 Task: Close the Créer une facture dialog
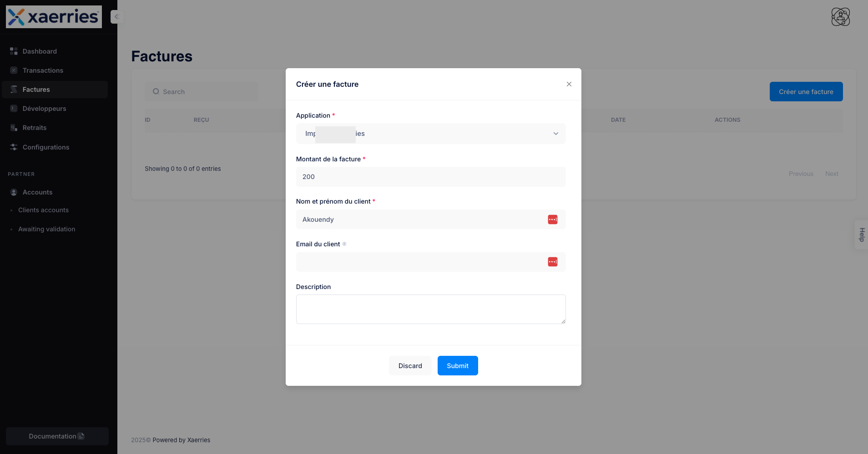(569, 84)
